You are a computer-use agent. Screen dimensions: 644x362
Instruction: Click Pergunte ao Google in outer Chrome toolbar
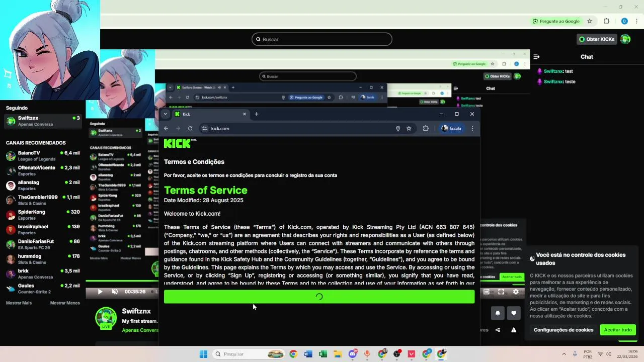pyautogui.click(x=556, y=21)
